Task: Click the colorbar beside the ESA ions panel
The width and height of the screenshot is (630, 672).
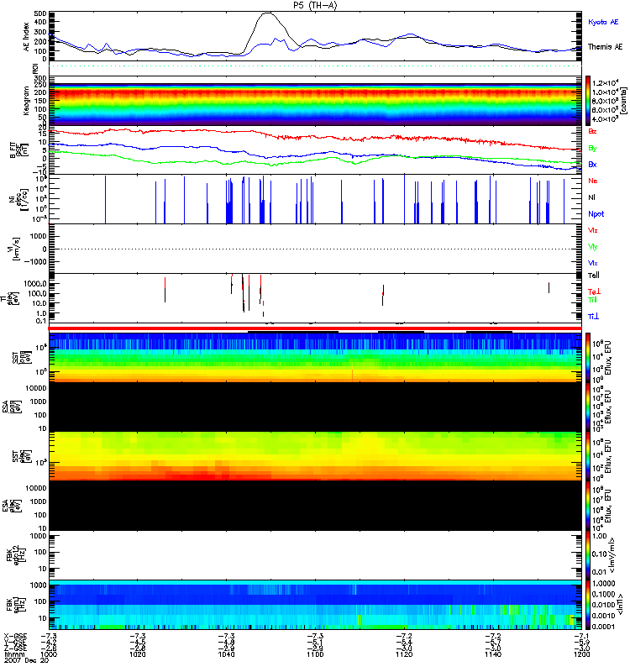Action: pos(587,407)
